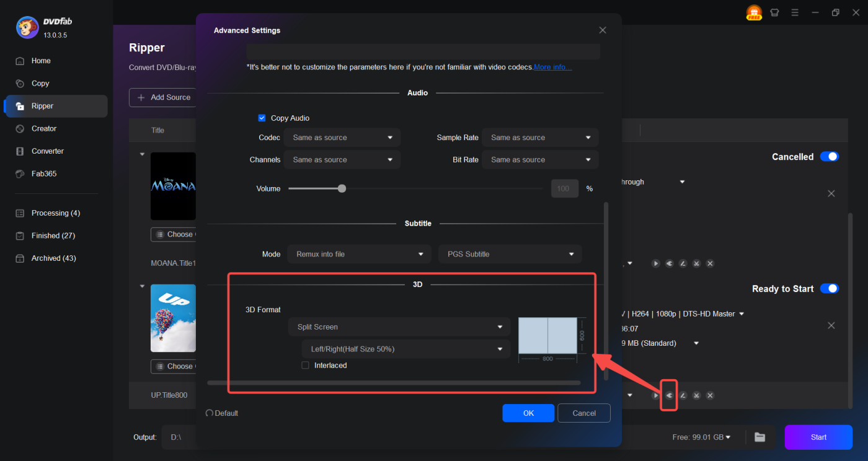The width and height of the screenshot is (868, 461).
Task: Enable the Interlaced checkbox
Action: [x=305, y=366]
